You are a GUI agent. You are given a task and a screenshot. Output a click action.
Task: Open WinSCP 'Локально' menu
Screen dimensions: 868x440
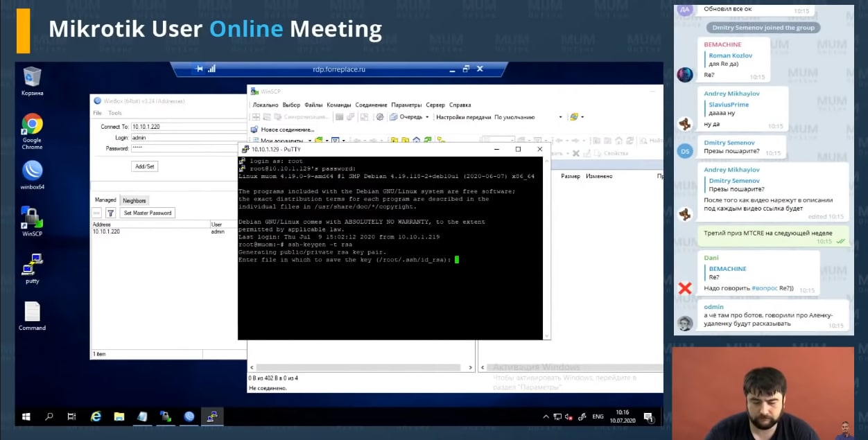266,105
